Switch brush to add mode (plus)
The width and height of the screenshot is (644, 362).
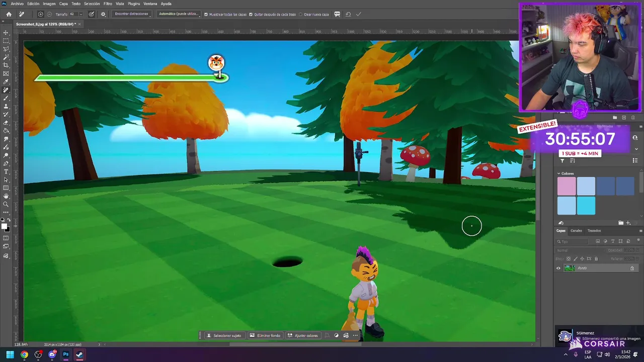(x=40, y=14)
